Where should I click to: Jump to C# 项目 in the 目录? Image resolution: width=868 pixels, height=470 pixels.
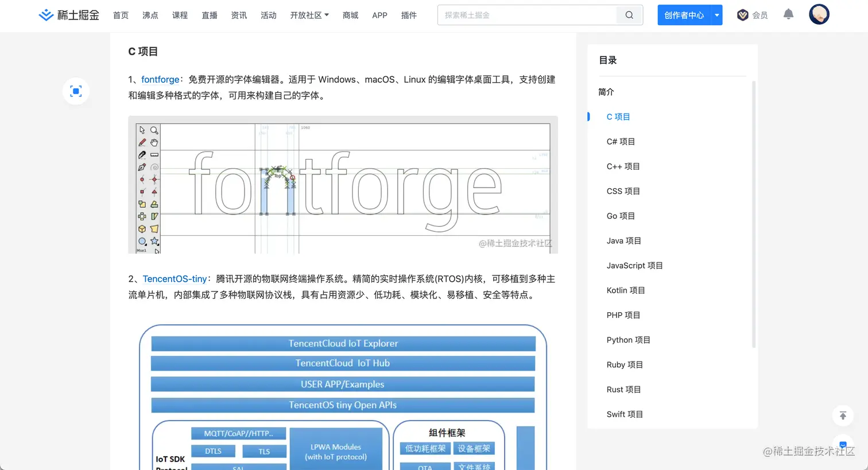pos(621,141)
